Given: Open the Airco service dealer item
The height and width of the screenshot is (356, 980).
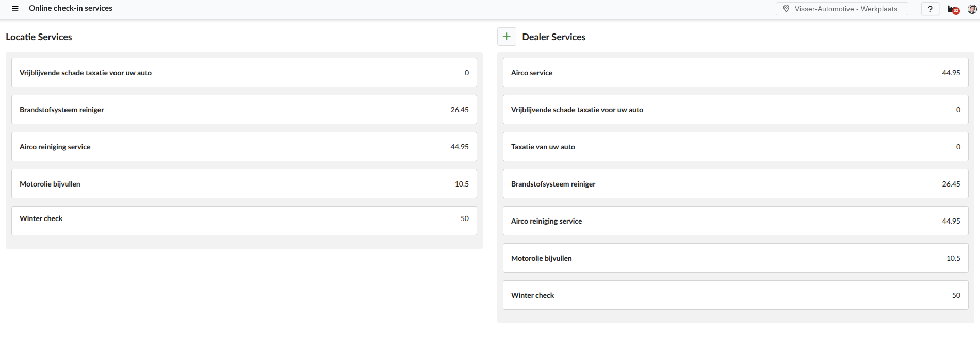Looking at the screenshot, I should [736, 73].
